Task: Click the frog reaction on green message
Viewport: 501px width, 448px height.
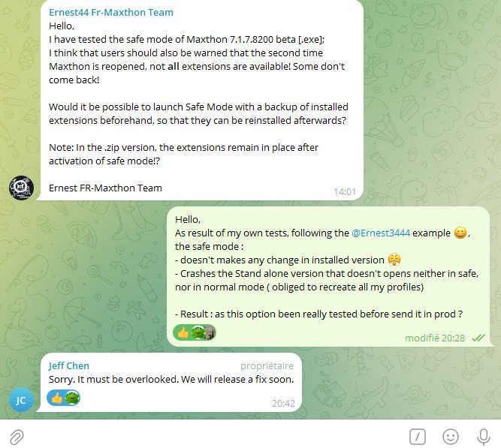Action: (198, 332)
